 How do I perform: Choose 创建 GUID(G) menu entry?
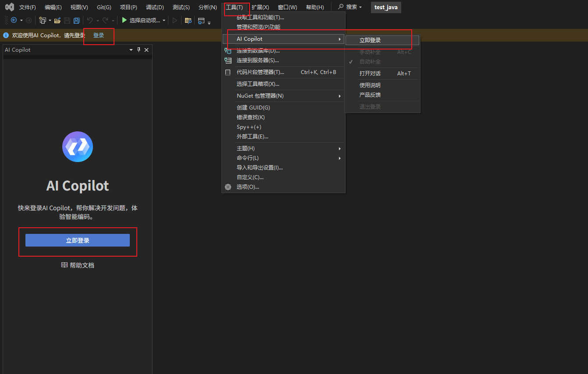284,108
